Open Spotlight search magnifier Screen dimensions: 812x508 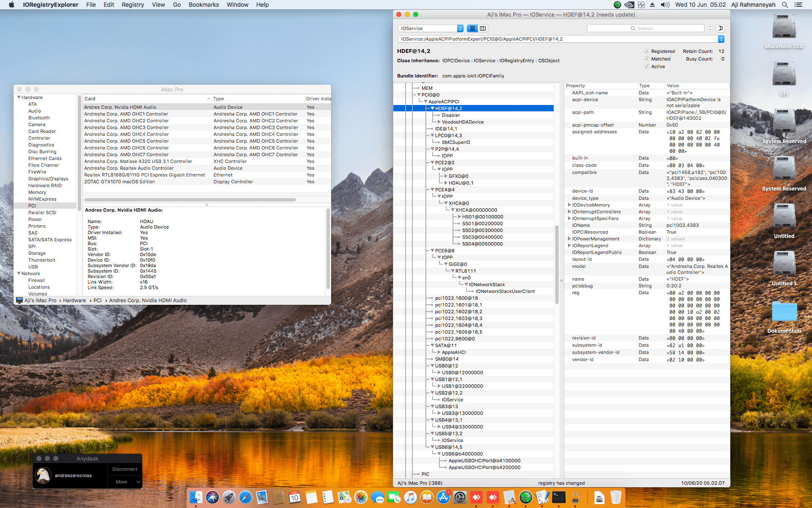click(785, 5)
